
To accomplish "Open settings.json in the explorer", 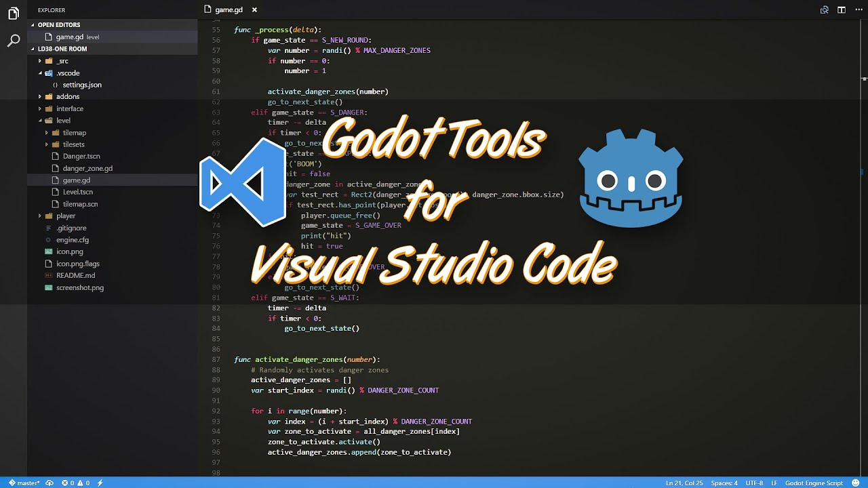I will (x=112, y=85).
